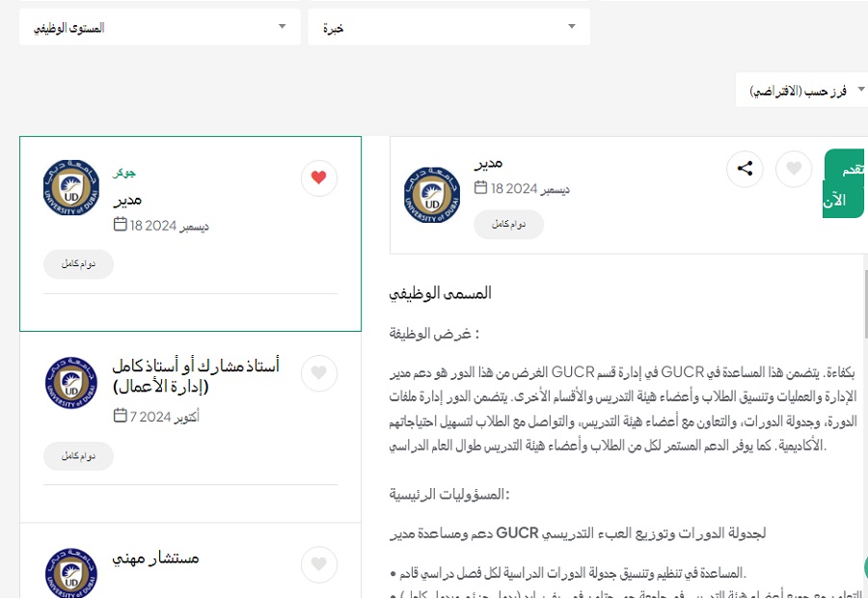Open the المستوى الوظيفي dropdown
This screenshot has width=868, height=599.
click(x=159, y=28)
